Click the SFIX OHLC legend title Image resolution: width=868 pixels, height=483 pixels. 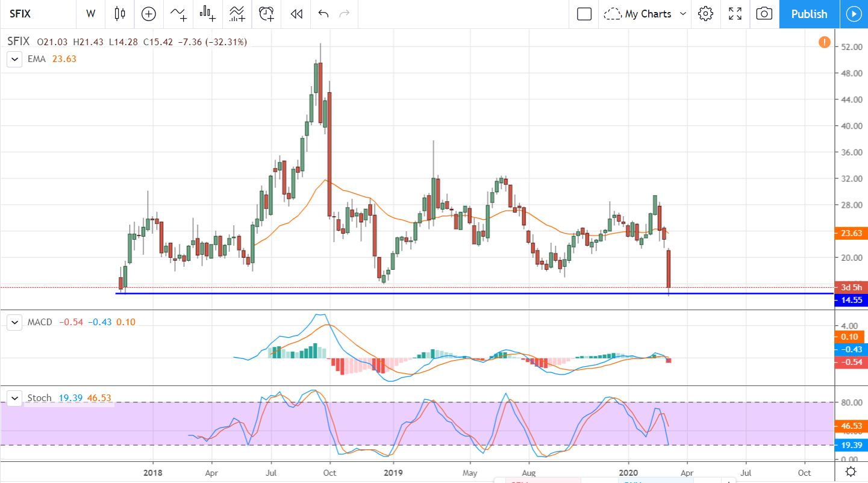pos(19,42)
